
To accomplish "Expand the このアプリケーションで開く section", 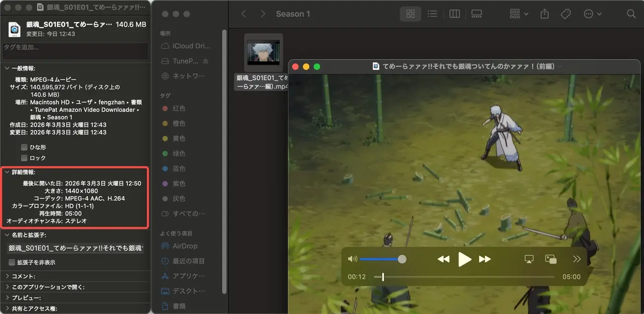I will [6, 287].
